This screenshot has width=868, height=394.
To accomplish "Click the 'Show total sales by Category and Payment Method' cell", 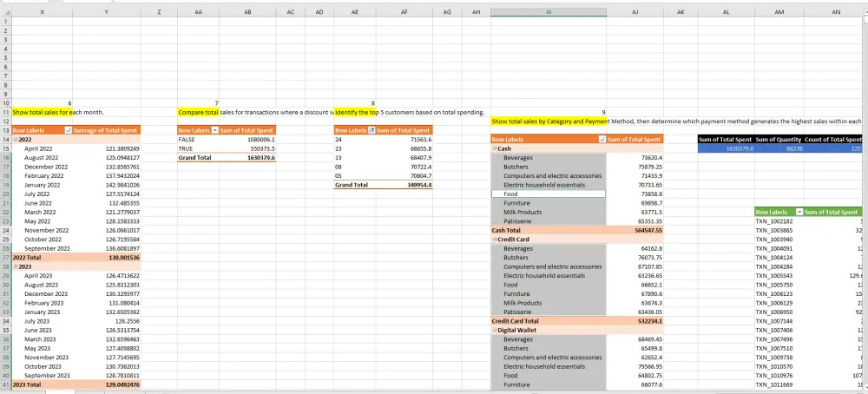I will pos(549,121).
